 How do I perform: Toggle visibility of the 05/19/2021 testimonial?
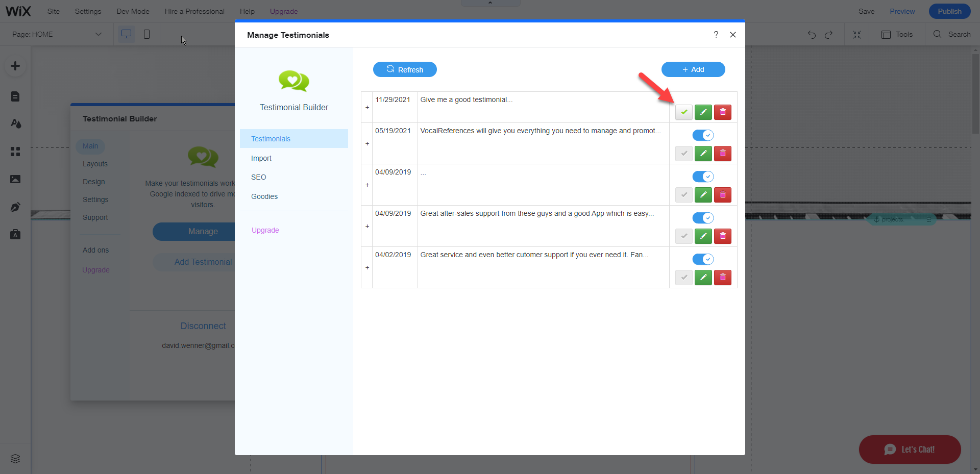[x=703, y=135]
